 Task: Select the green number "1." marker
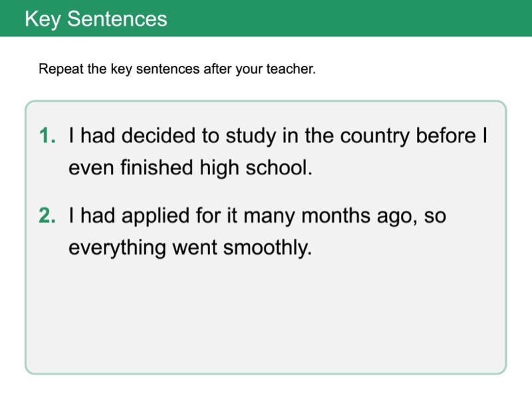[48, 136]
